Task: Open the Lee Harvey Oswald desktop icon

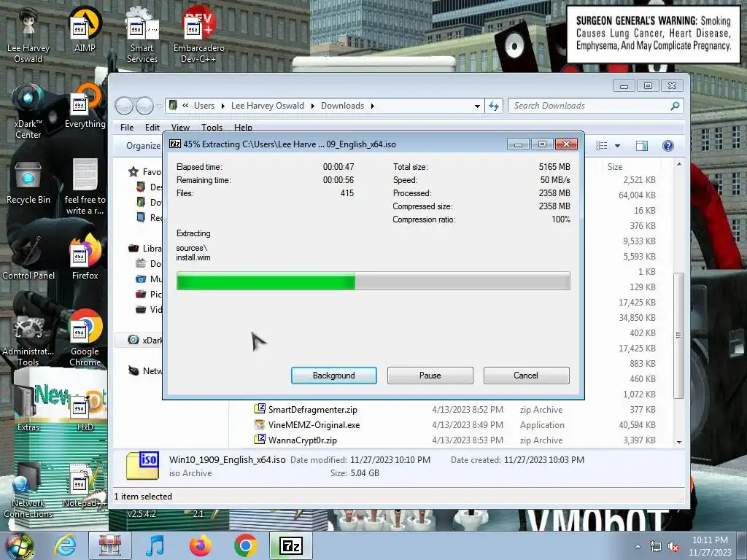Action: [x=28, y=36]
